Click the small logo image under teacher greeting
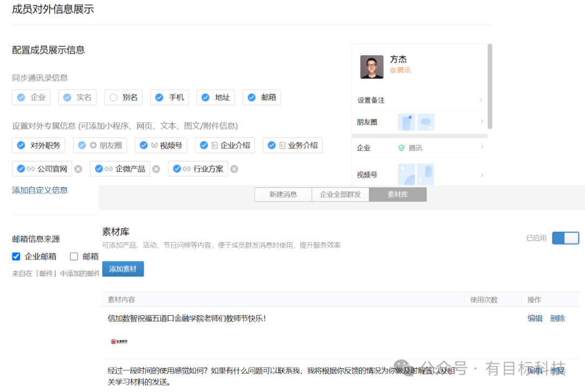The width and height of the screenshot is (585, 392). point(119,342)
